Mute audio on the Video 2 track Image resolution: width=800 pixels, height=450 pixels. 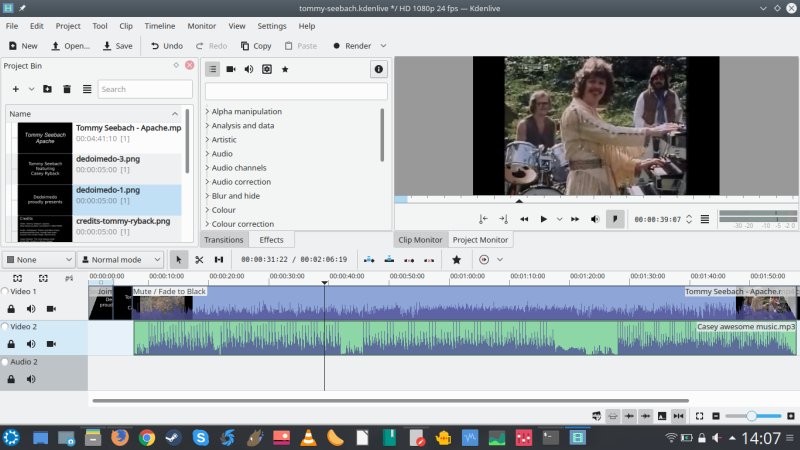coord(31,344)
